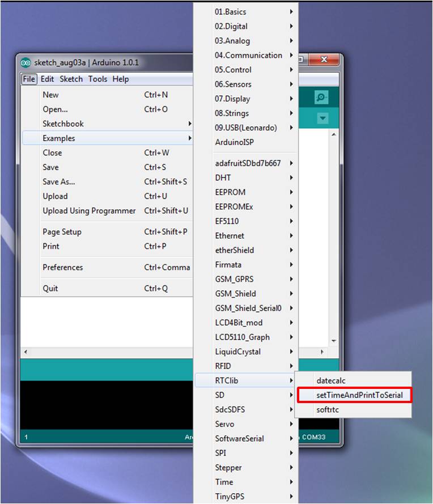Expand RFID library examples
This screenshot has height=504, width=433.
246,366
